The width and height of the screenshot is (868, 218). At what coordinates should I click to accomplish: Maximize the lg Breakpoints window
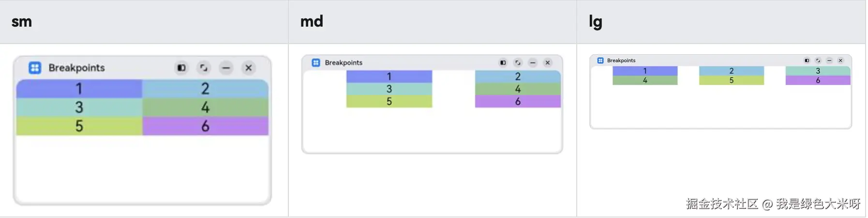(818, 61)
